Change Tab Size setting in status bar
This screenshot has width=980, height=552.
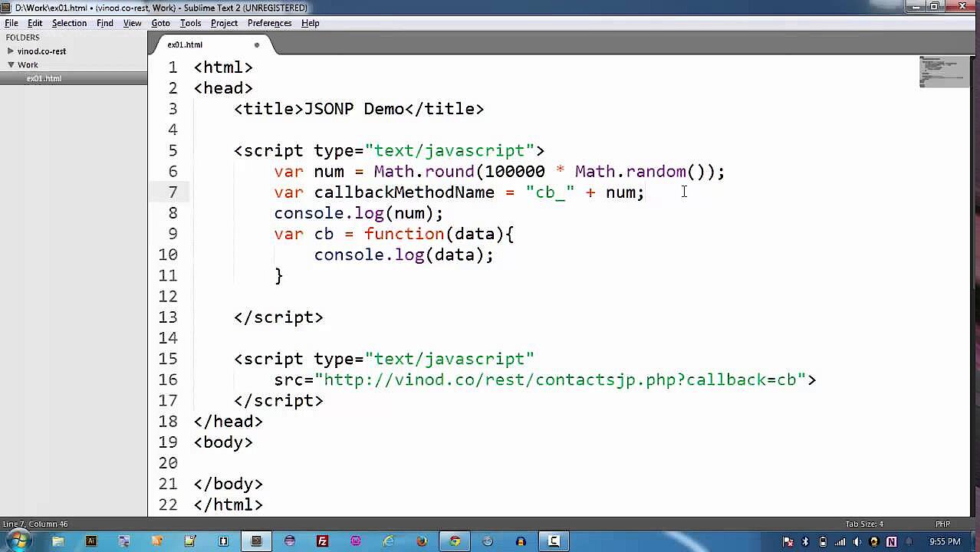(x=864, y=524)
